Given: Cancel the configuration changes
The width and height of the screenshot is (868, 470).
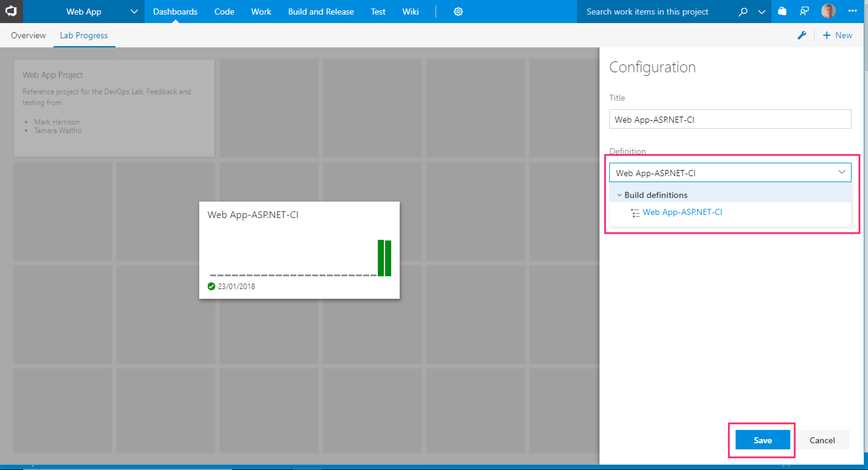Looking at the screenshot, I should 822,440.
